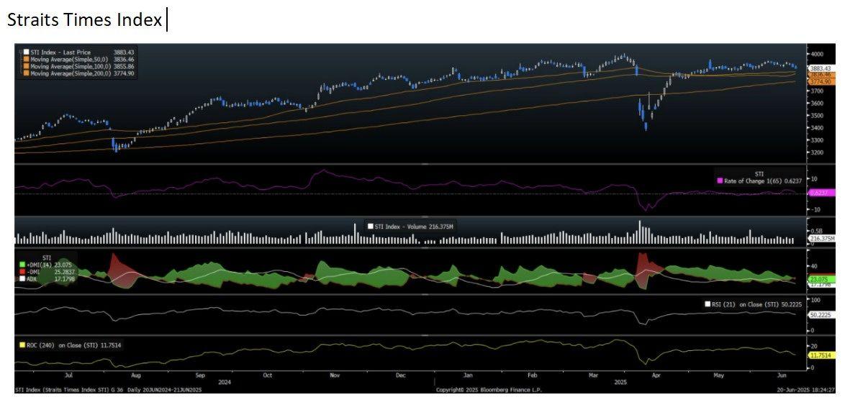Click the Moving Average(Simple,200,0) legend label

coord(71,73)
